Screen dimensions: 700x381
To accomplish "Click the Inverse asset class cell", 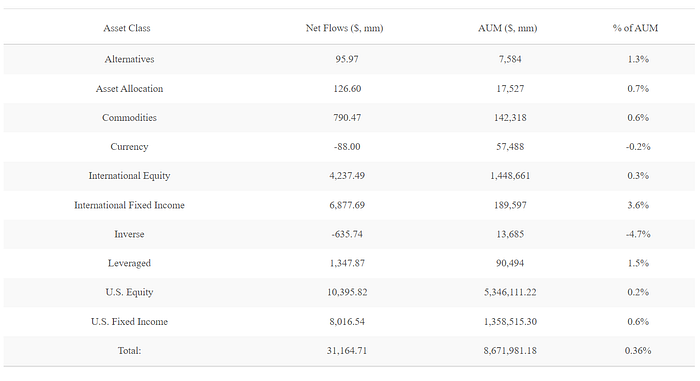I will tap(129, 234).
